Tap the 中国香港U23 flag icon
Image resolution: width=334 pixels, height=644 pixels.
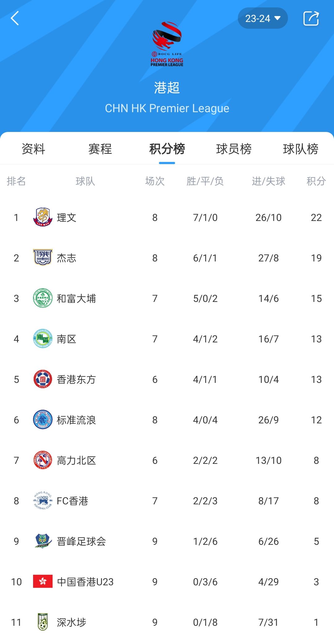43,582
